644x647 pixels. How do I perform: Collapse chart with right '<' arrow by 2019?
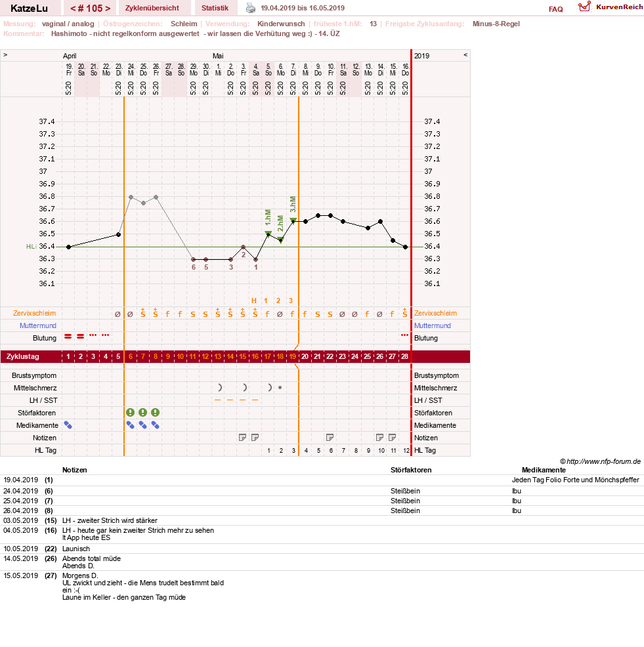[x=465, y=55]
